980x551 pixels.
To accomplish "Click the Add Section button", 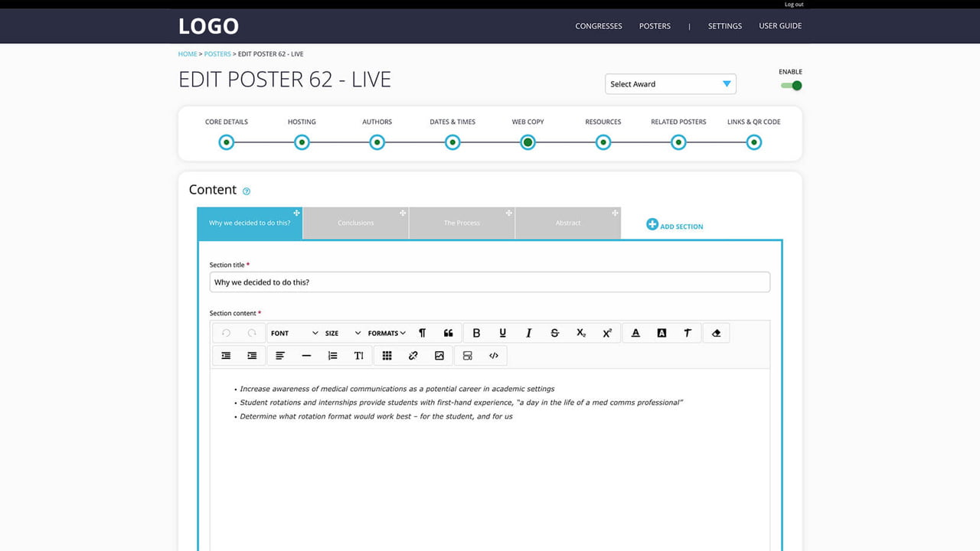I will (x=675, y=225).
